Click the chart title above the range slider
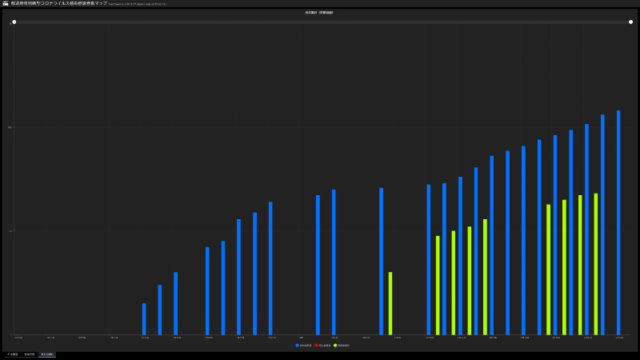640x360 pixels. [319, 13]
